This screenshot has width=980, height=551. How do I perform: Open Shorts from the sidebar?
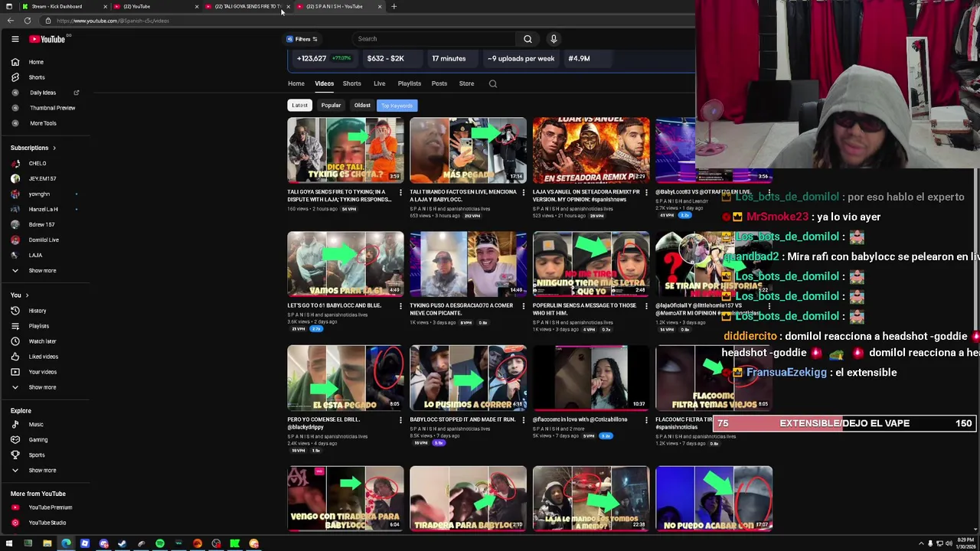(37, 77)
